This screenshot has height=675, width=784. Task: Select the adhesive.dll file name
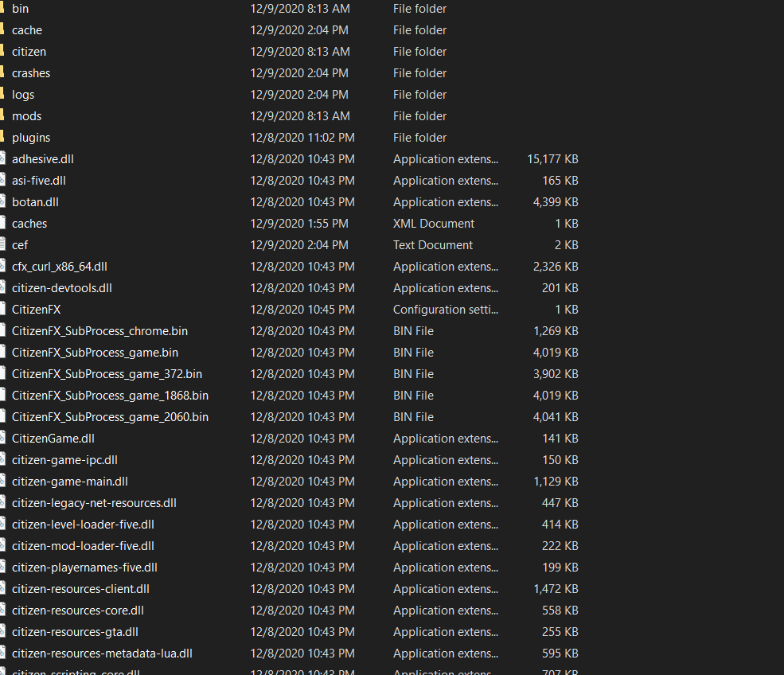coord(43,159)
